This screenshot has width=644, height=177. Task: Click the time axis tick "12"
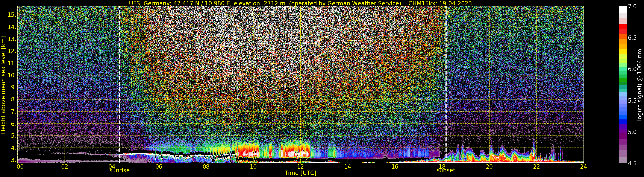pos(300,166)
